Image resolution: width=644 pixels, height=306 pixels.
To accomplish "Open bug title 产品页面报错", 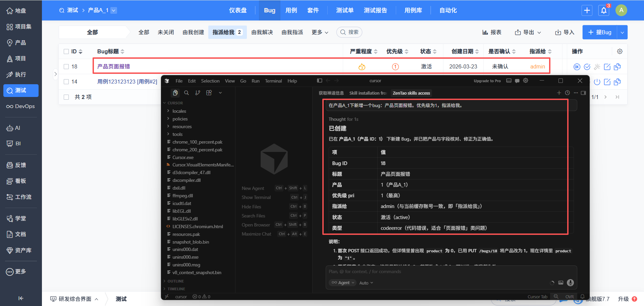I will click(x=113, y=67).
